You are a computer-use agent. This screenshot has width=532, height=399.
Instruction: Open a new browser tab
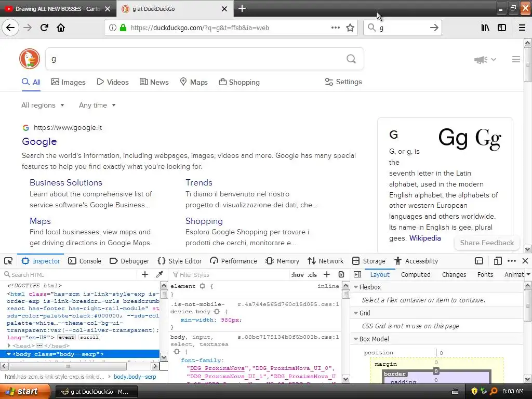coord(242,8)
